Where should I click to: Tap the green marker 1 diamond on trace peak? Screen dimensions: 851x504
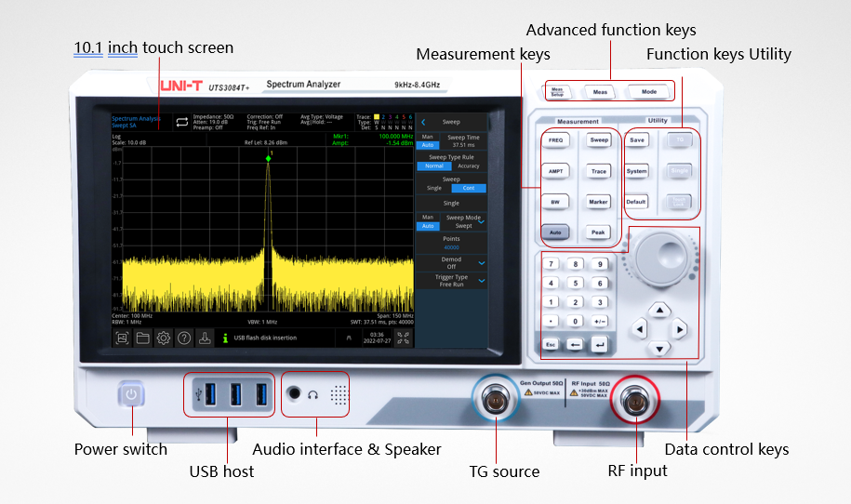coord(268,158)
